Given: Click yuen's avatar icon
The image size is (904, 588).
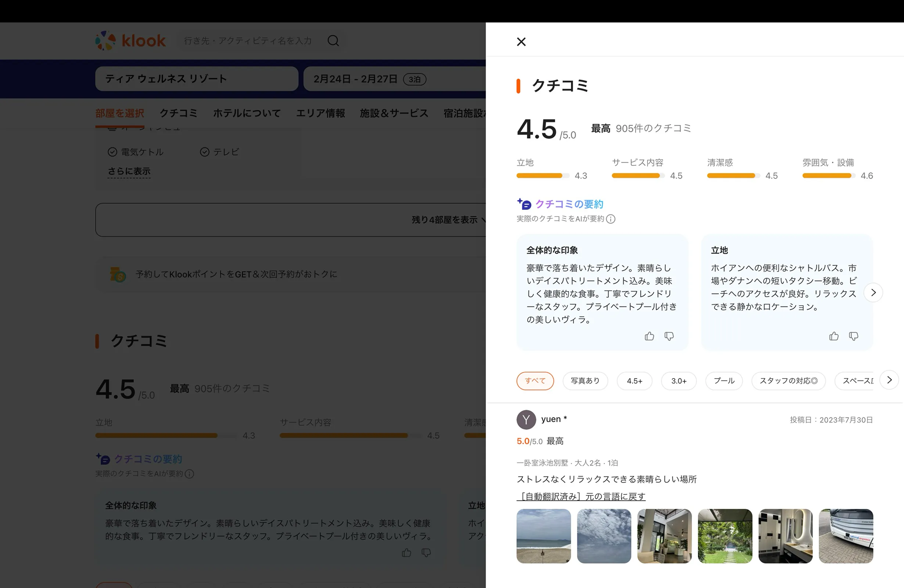Looking at the screenshot, I should tap(526, 420).
